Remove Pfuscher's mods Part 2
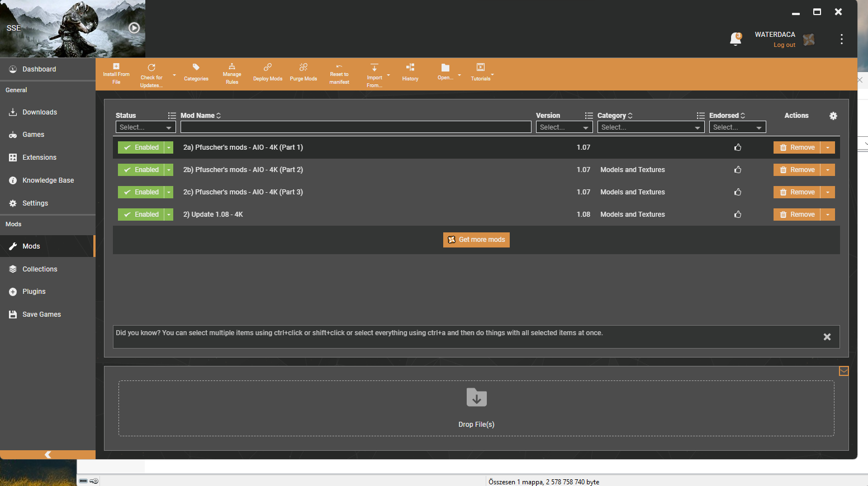 point(797,170)
